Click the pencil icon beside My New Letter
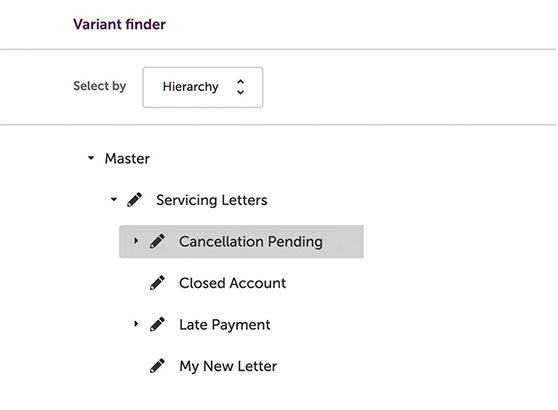The height and width of the screenshot is (410, 558). tap(157, 366)
